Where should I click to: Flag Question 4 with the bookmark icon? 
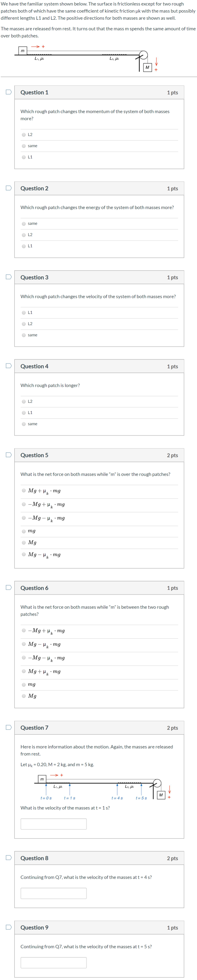click(8, 366)
